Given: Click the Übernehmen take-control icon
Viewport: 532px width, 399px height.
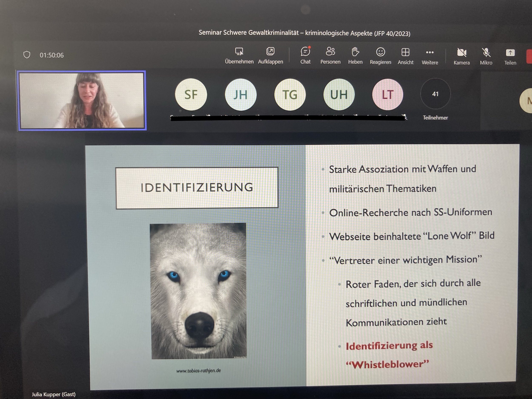Looking at the screenshot, I should pos(239,51).
